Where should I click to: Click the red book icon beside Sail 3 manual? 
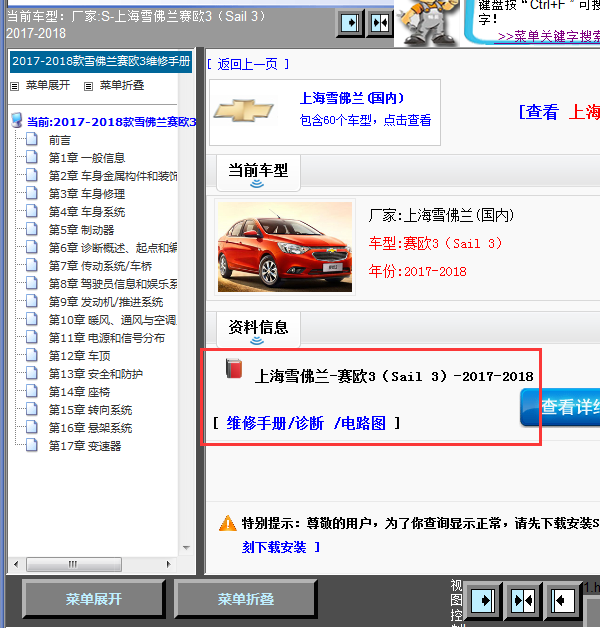[x=234, y=368]
